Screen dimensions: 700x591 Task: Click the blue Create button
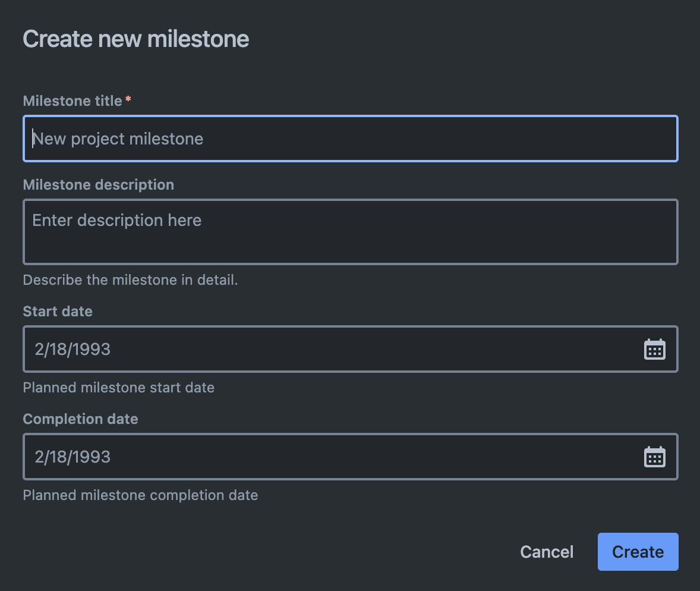pos(638,552)
